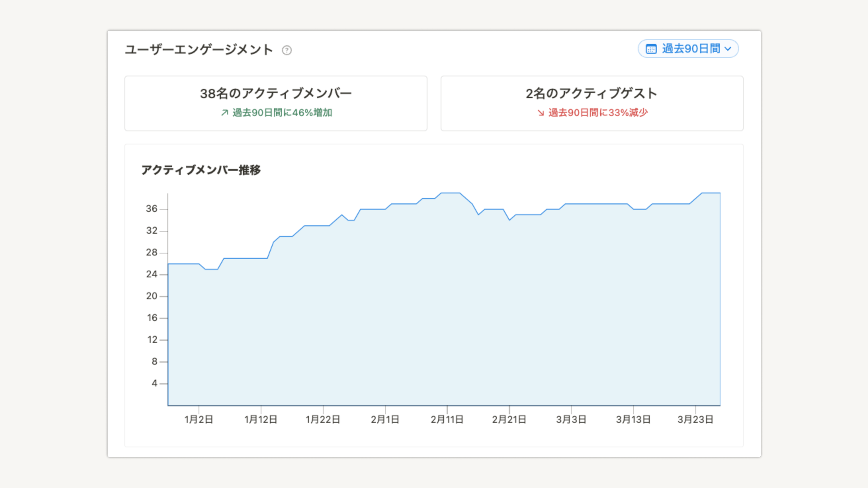Image resolution: width=868 pixels, height=488 pixels.
Task: Click the 2月21日 x-axis label
Action: click(509, 419)
